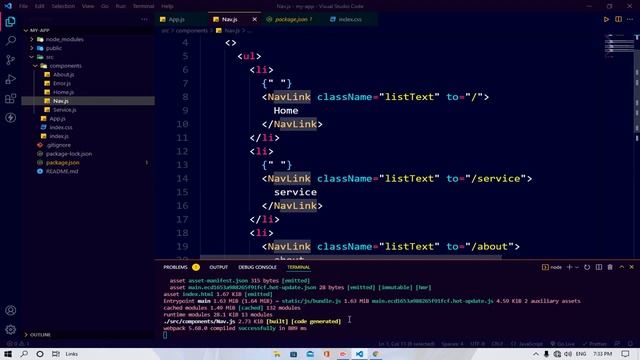Open the terminal launch profile dropdown

click(577, 267)
